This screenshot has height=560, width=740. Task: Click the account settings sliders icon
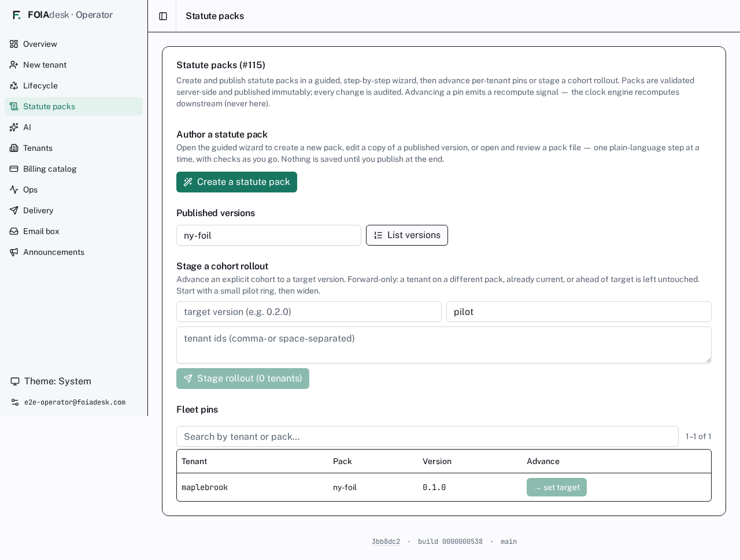15,402
